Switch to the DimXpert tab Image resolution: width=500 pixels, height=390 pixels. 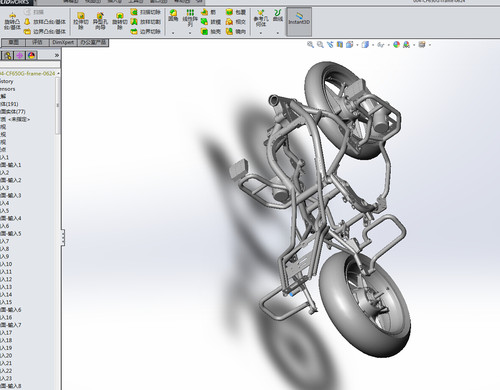[x=63, y=43]
